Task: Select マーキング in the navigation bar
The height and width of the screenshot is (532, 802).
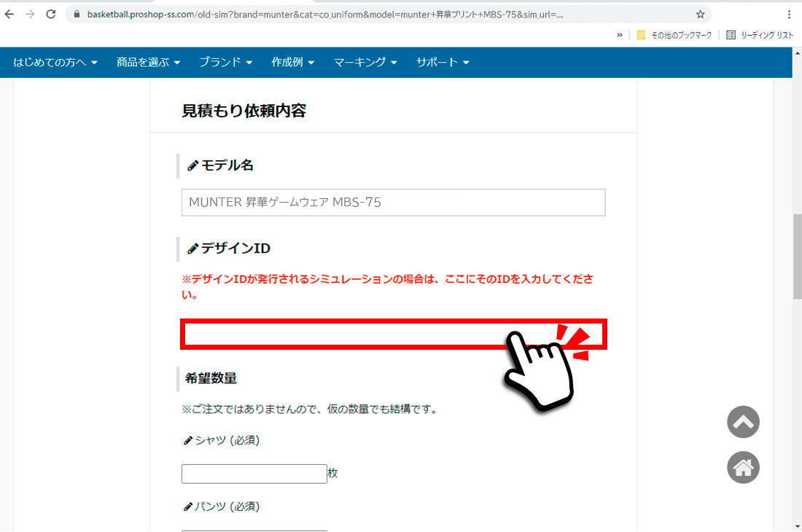Action: (x=365, y=63)
